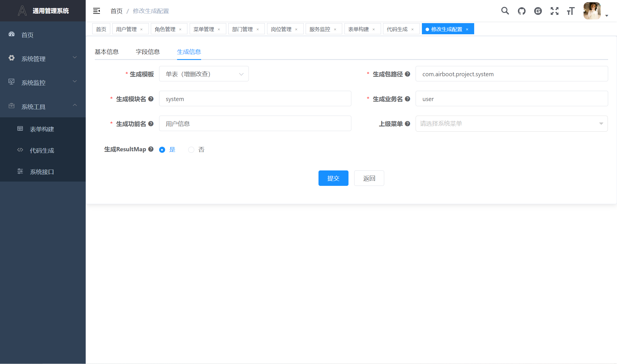Focus the 生成模块名 input field
This screenshot has height=364, width=617.
[255, 99]
